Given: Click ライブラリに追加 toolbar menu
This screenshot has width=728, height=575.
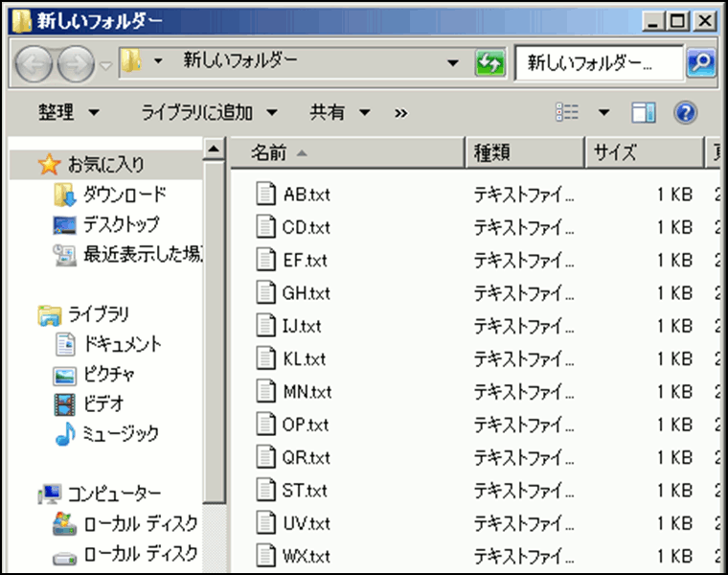Looking at the screenshot, I should [x=208, y=112].
